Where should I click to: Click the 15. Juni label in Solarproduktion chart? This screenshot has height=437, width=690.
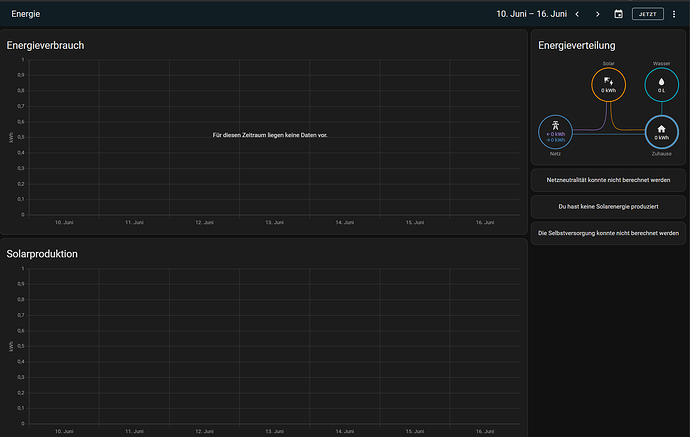coord(415,431)
